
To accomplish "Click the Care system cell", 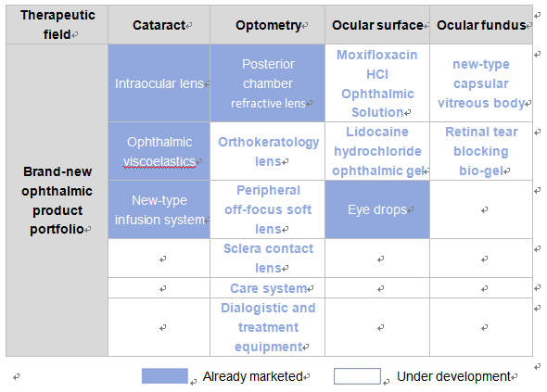I will (268, 288).
